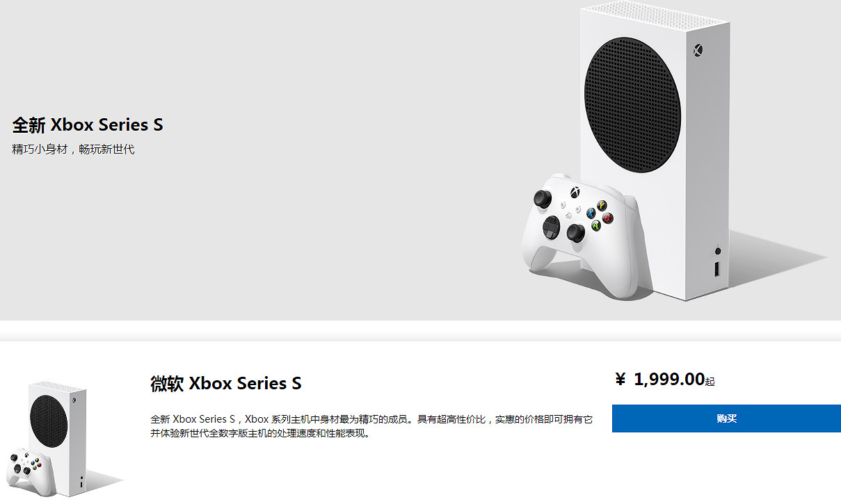Click the 购买 purchase button

coord(726,418)
